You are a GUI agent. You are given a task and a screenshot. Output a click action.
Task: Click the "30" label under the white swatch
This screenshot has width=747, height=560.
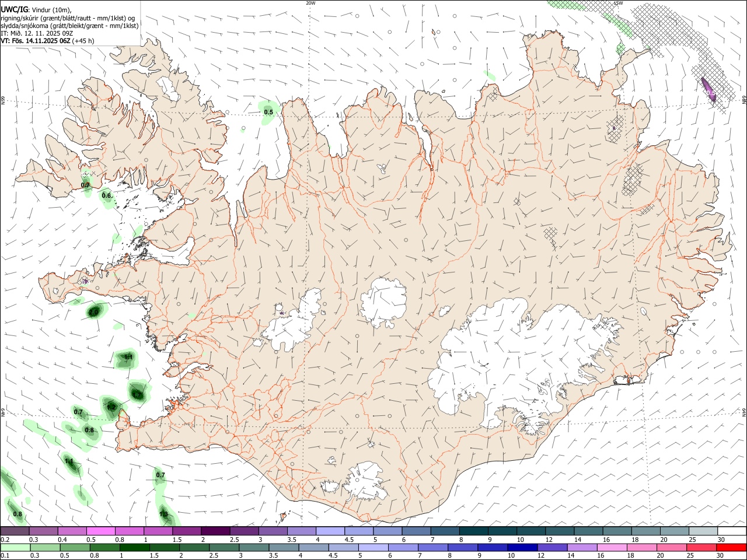coord(721,540)
